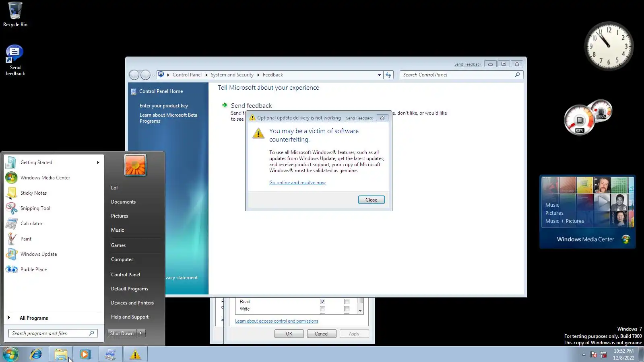Click the Action Center flag in system tray
Screen dimensions: 644x362
coord(594,354)
